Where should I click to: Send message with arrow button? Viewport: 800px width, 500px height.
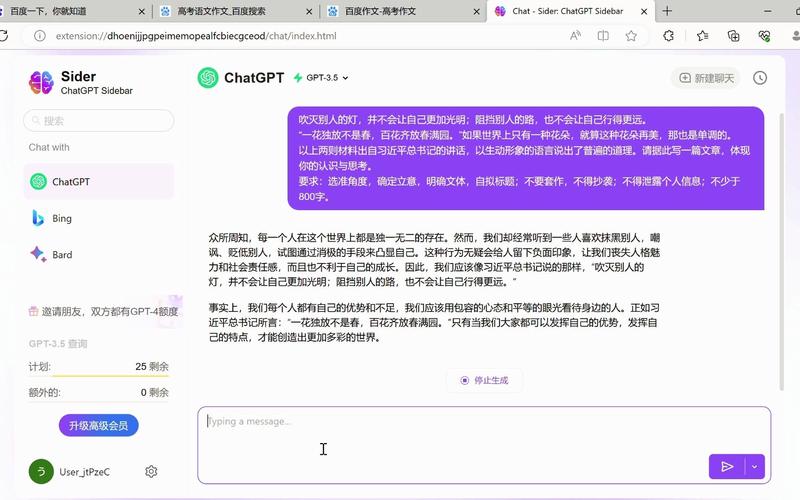coord(727,466)
